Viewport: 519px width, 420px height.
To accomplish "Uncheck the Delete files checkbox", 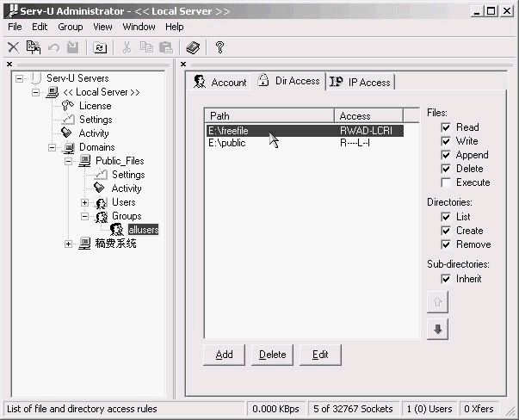I will tap(446, 169).
